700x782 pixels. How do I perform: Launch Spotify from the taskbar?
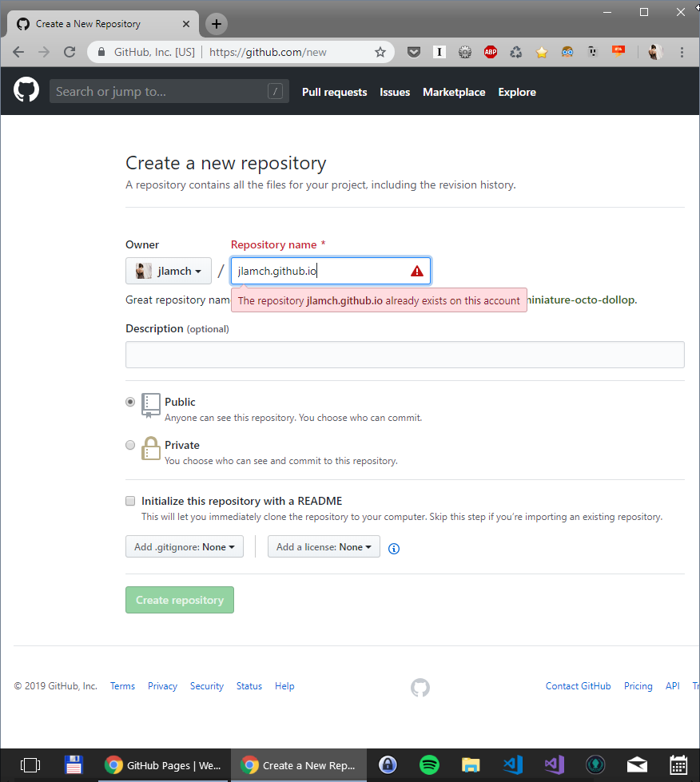[429, 764]
